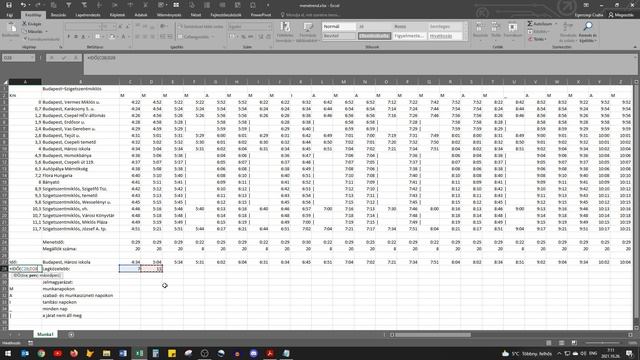Image resolution: width=640 pixels, height=360 pixels.
Task: Decrease the font size
Action: pos(127,27)
